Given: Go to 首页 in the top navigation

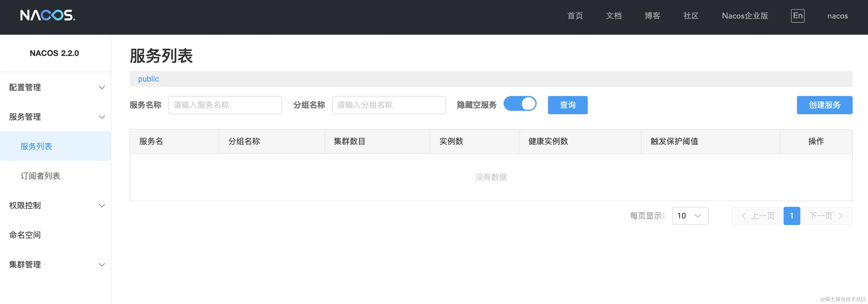Looking at the screenshot, I should (x=575, y=16).
